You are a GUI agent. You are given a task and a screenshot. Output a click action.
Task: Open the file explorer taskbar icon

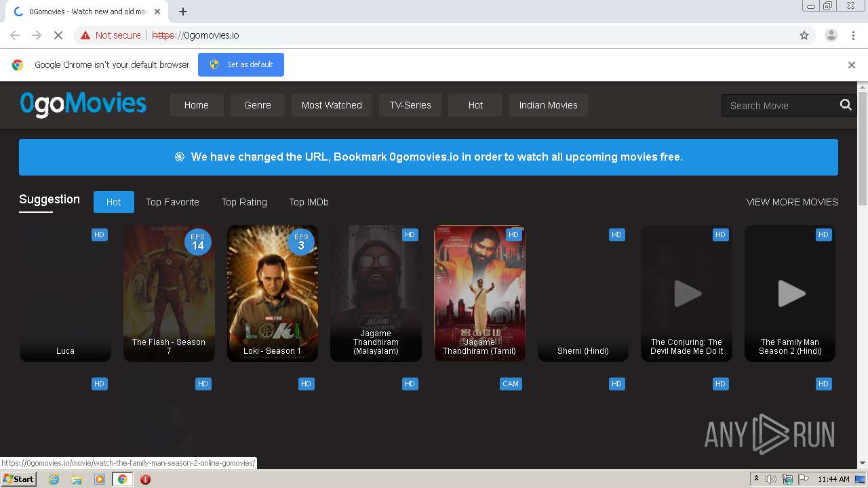pos(77,479)
